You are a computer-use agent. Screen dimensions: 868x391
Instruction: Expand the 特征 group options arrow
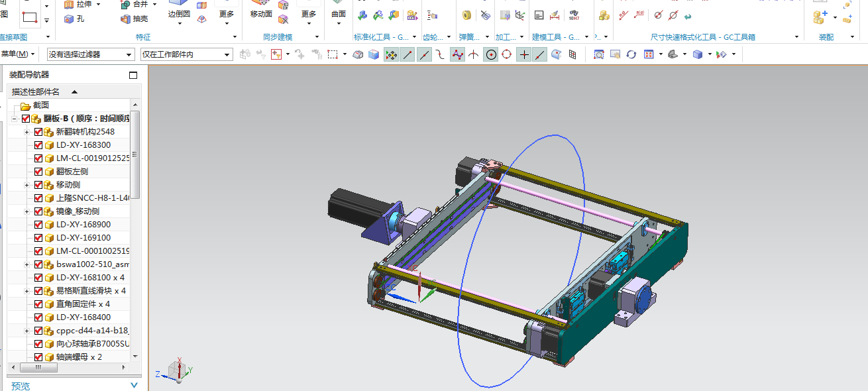point(233,37)
